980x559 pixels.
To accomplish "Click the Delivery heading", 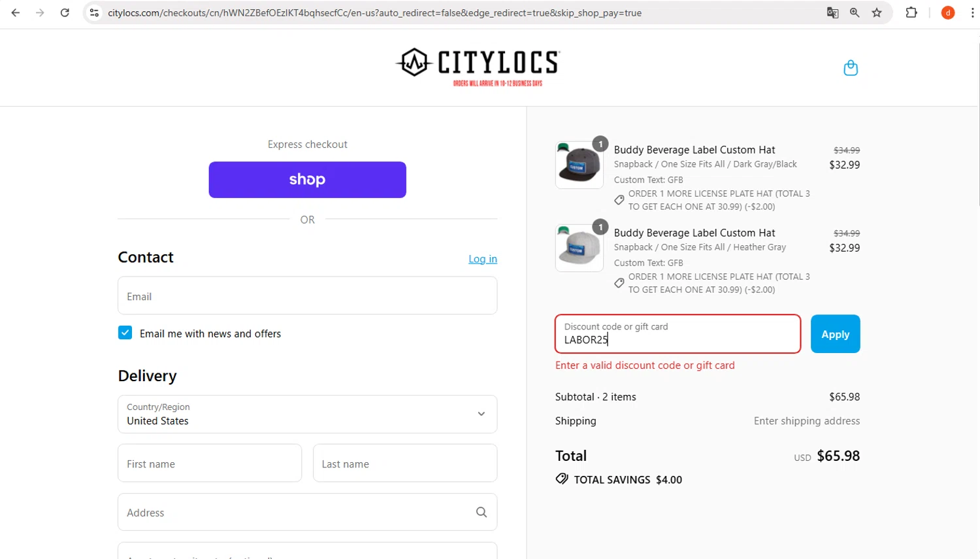I will coord(147,376).
